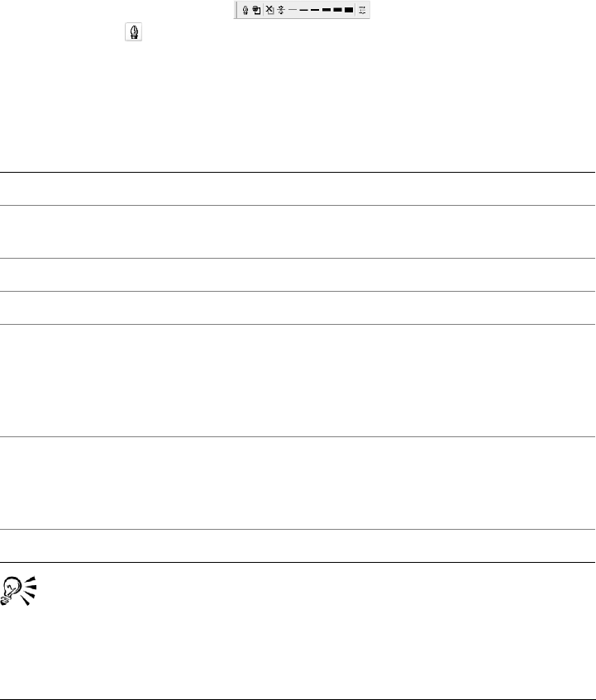Open the Outline Pen dialog from the flyout

(246, 10)
